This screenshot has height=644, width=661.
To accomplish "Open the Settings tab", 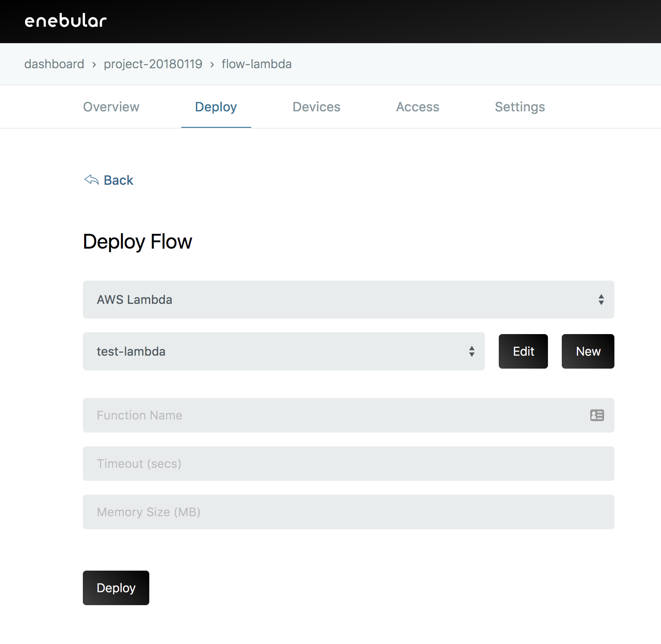I will pos(519,107).
